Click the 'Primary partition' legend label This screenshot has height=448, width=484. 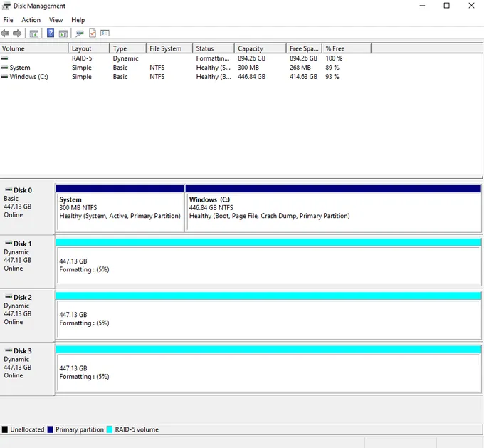tap(80, 429)
